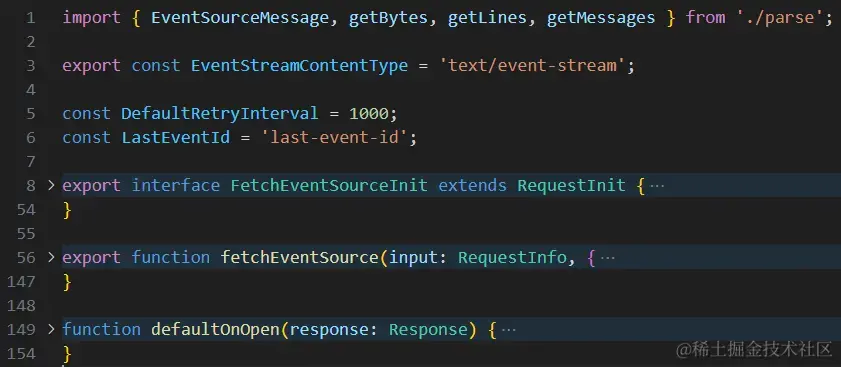Click the 'FetchEventSourceInit' interface name

[329, 186]
